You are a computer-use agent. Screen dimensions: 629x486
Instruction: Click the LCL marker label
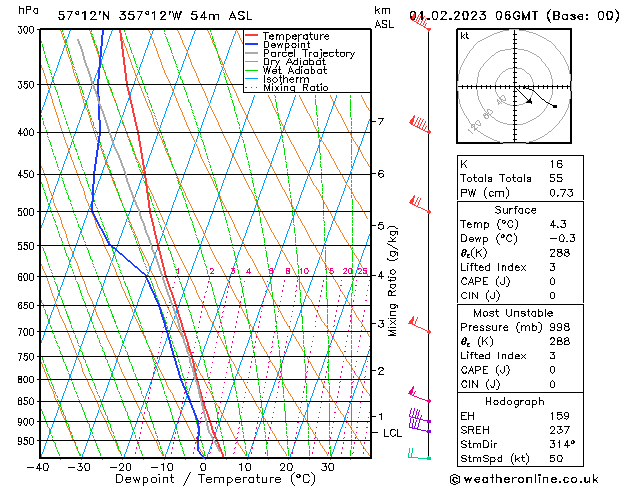pos(392,433)
